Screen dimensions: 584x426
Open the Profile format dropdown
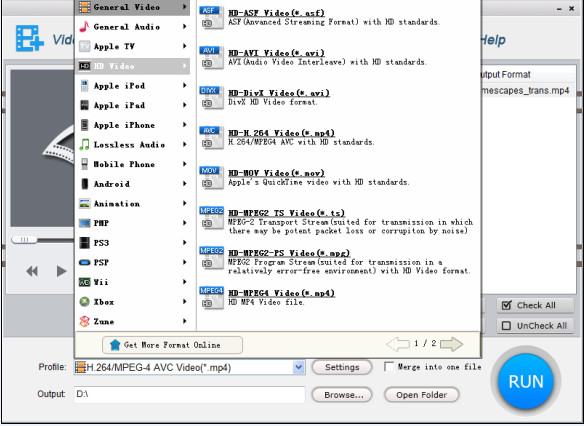tap(298, 368)
